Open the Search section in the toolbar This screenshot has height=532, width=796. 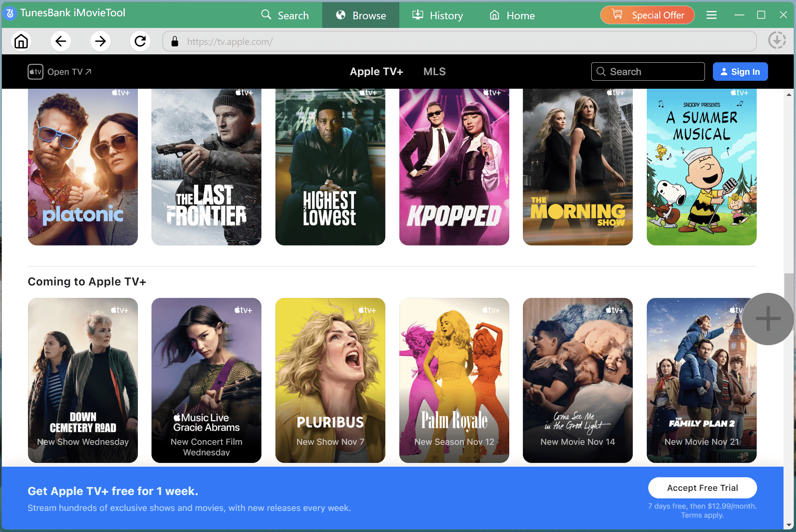pyautogui.click(x=286, y=15)
